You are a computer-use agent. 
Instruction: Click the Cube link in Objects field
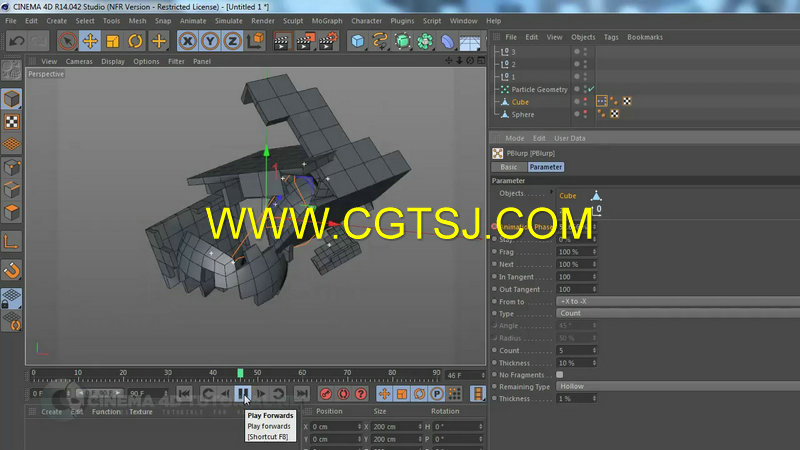(x=567, y=196)
